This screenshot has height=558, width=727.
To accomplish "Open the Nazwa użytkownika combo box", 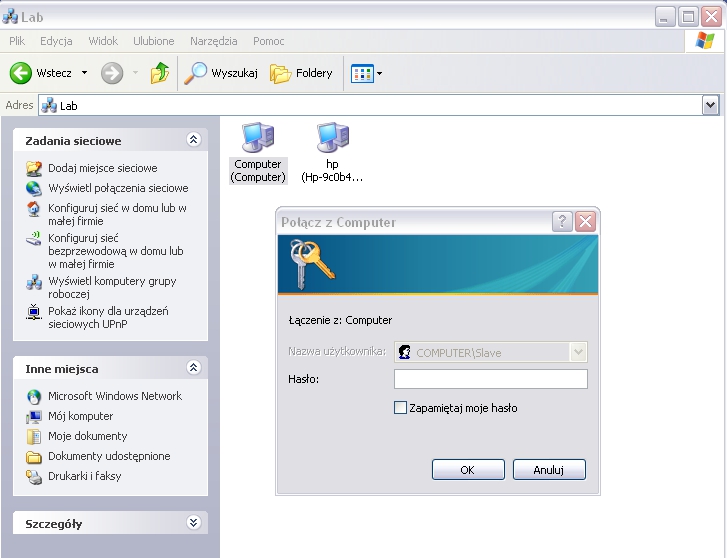I will pyautogui.click(x=491, y=352).
